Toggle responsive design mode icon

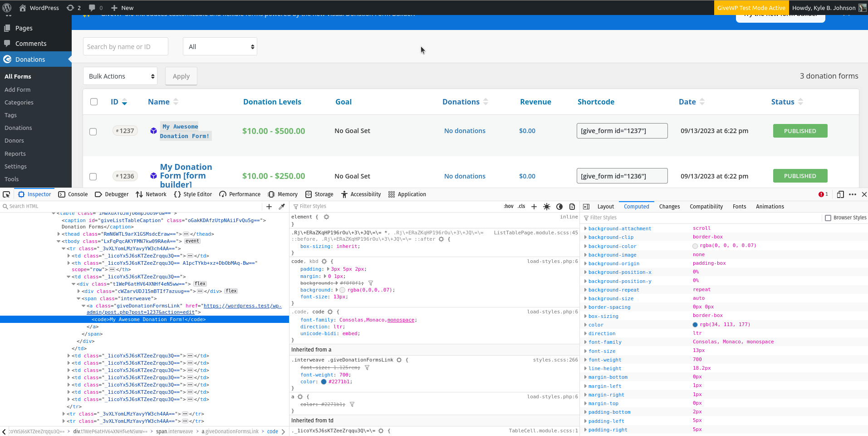(x=840, y=194)
